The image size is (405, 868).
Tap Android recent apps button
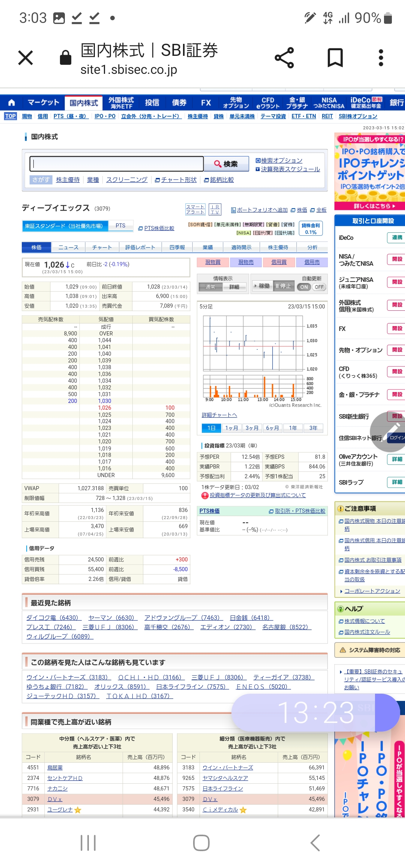[x=88, y=843]
